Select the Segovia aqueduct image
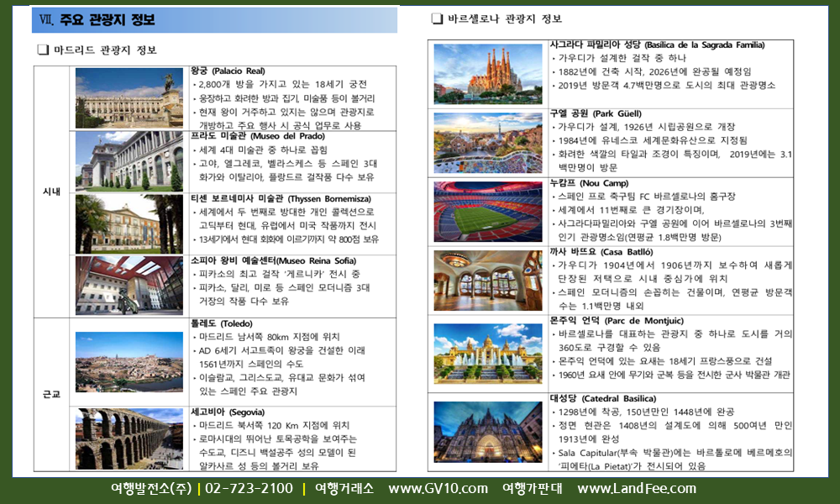 [129, 438]
